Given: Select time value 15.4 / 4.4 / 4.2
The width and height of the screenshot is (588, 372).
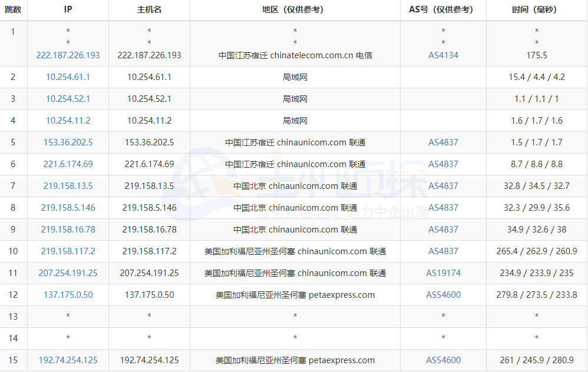Looking at the screenshot, I should [x=537, y=77].
